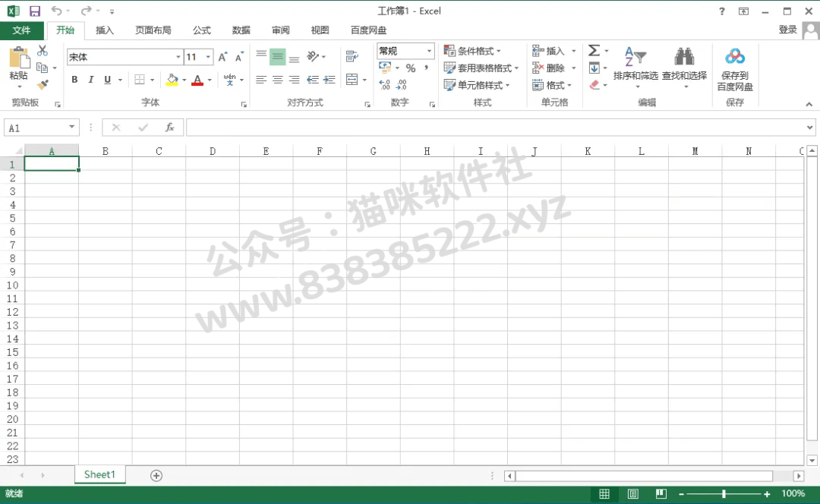Click the 登录 sign-in link
Image resolution: width=820 pixels, height=504 pixels.
(x=787, y=30)
